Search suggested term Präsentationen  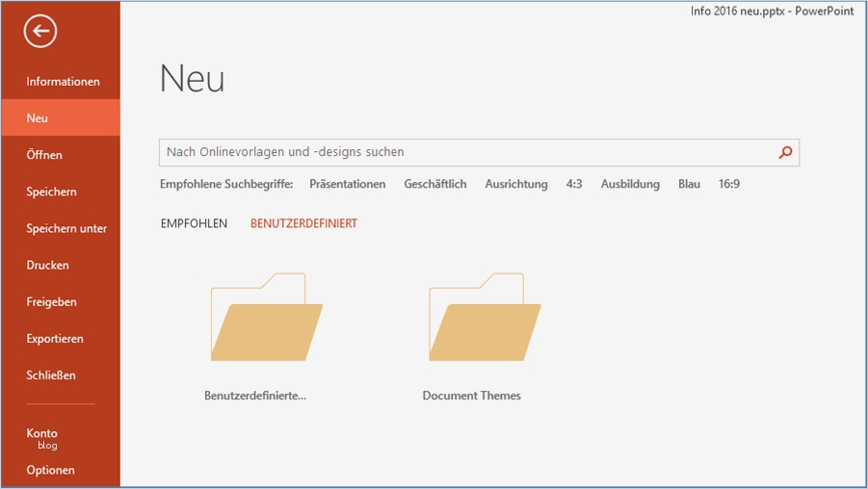tap(347, 184)
